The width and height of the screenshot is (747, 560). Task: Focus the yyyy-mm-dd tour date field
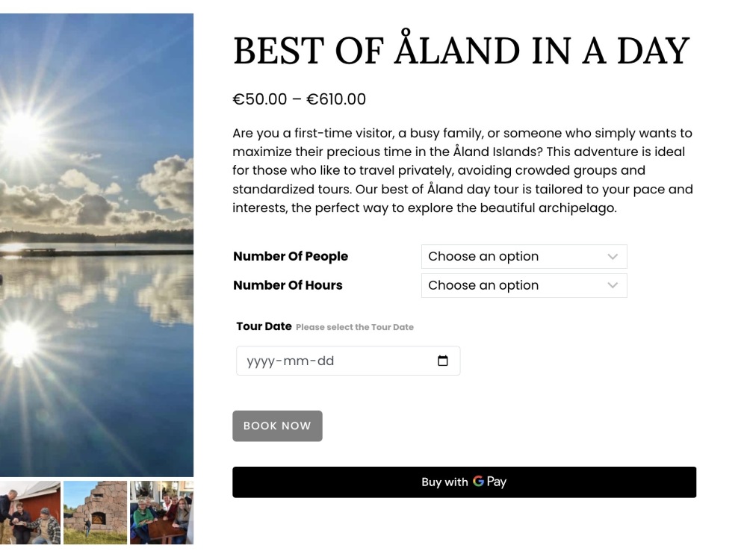[x=348, y=361]
